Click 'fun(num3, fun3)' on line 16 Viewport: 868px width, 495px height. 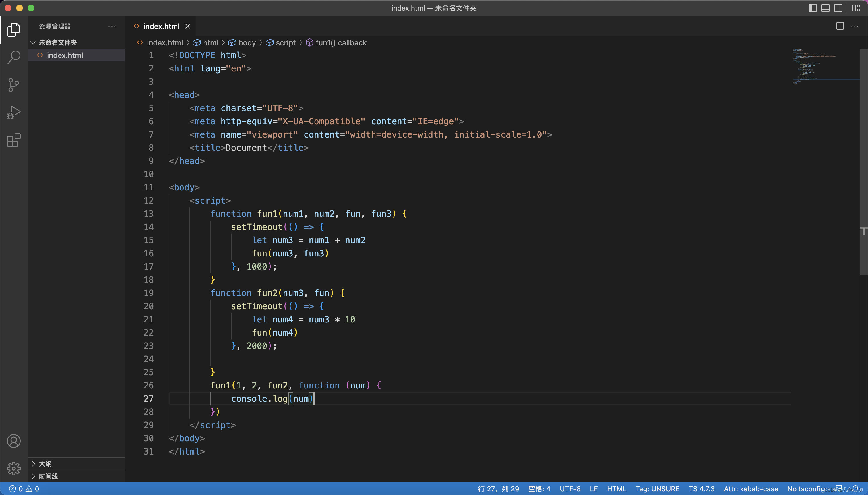point(290,253)
